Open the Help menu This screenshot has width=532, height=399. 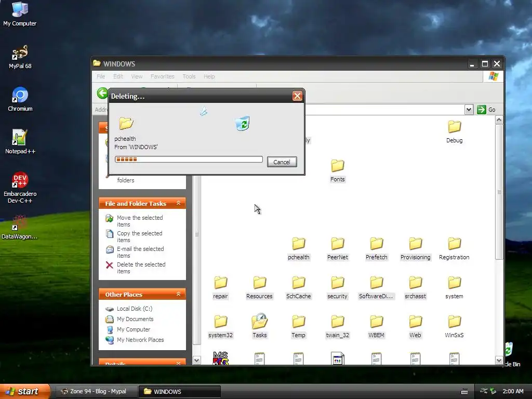(x=209, y=76)
